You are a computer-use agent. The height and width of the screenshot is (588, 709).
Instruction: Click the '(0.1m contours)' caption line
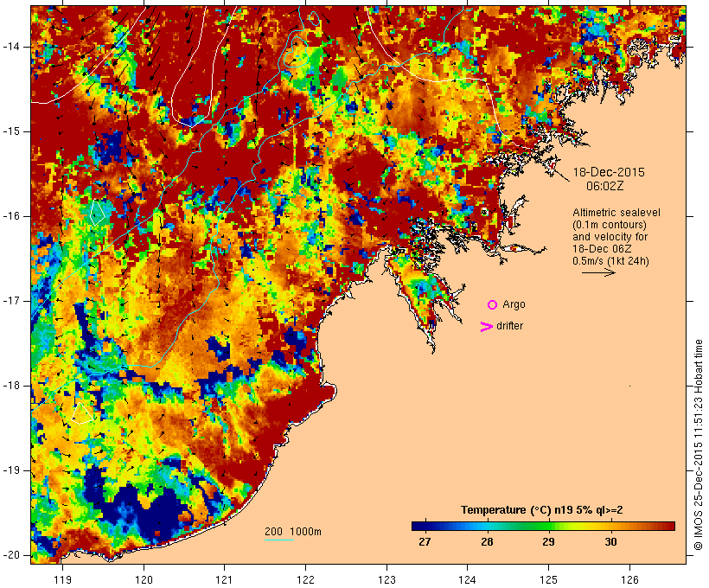[x=610, y=225]
